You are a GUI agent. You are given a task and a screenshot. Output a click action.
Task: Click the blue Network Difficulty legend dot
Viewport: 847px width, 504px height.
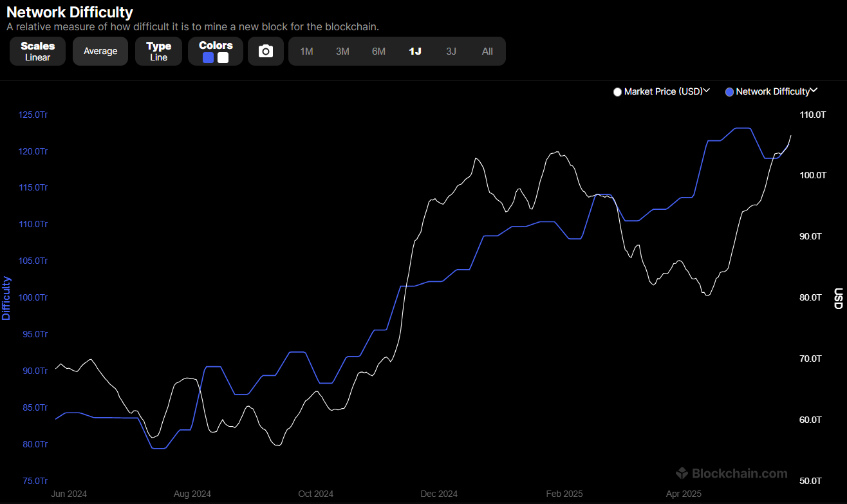(x=729, y=92)
